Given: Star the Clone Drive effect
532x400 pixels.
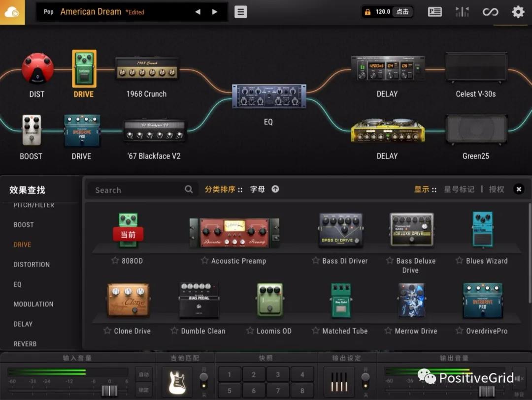Looking at the screenshot, I should pos(107,331).
